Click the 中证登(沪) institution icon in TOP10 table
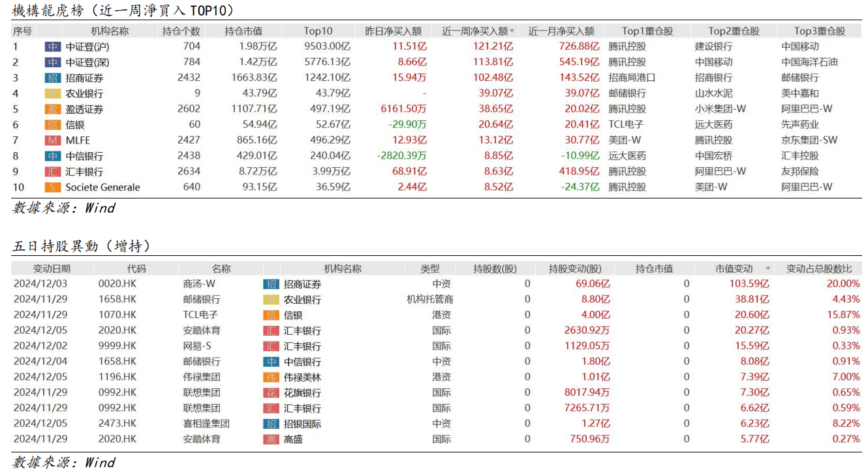The image size is (868, 472). point(52,46)
